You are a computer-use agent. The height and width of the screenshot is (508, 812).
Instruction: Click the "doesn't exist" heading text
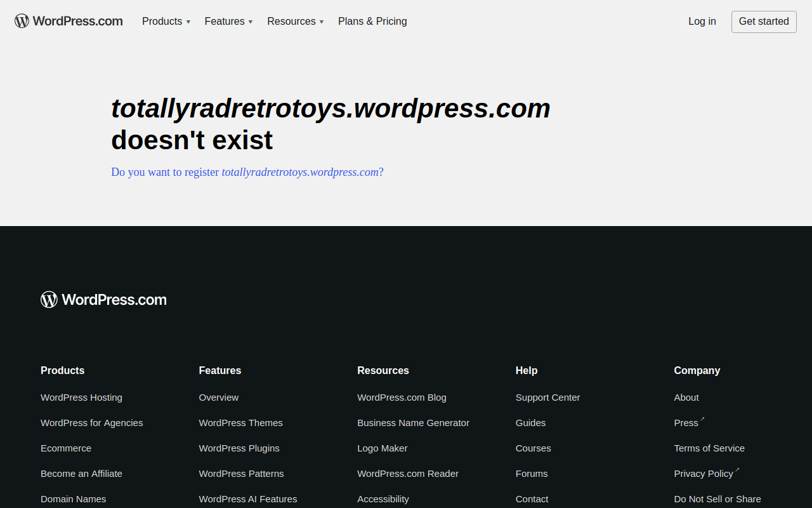(192, 140)
